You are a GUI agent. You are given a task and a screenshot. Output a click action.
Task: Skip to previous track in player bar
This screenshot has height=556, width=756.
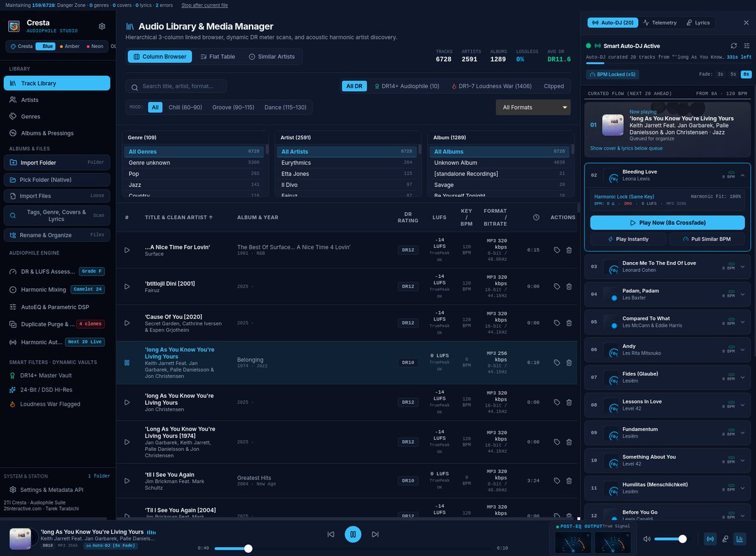(331, 535)
